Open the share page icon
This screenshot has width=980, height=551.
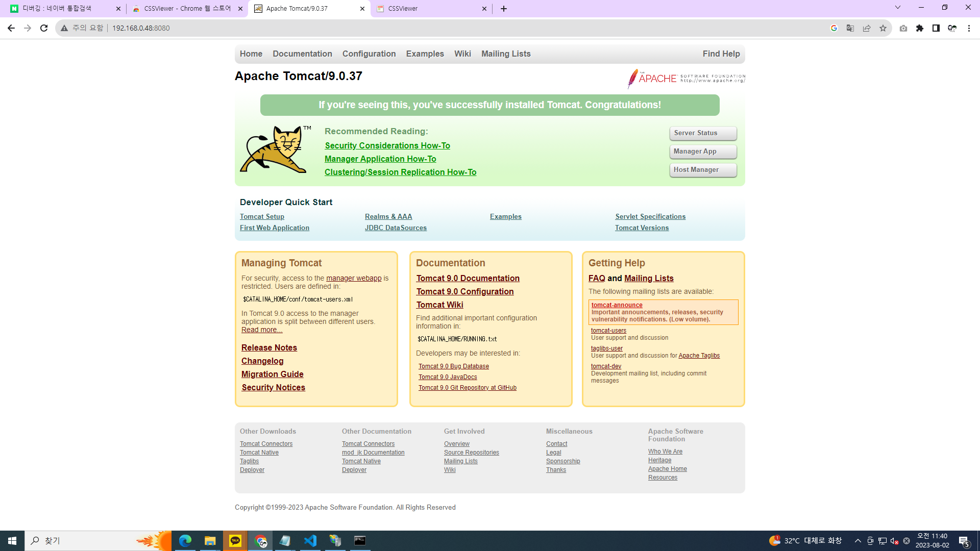pyautogui.click(x=867, y=28)
